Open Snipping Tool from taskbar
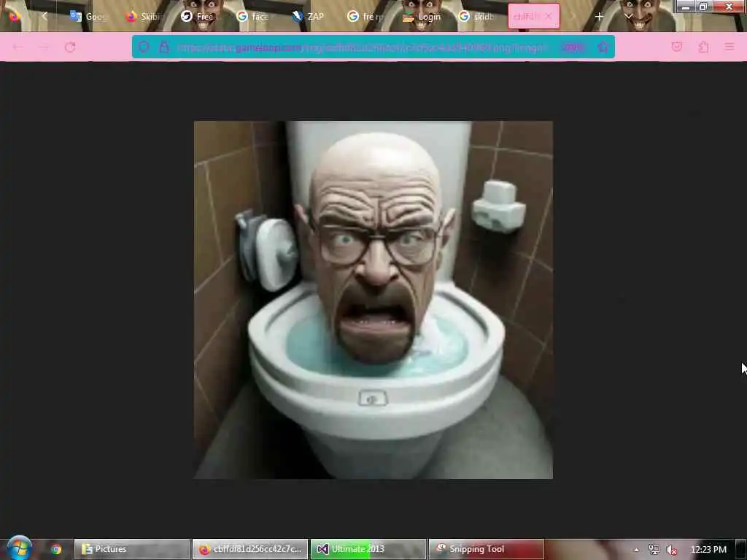The width and height of the screenshot is (747, 560). point(487,549)
